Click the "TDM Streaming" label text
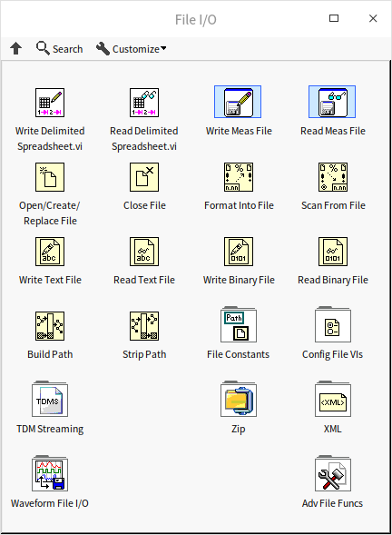 (x=50, y=429)
